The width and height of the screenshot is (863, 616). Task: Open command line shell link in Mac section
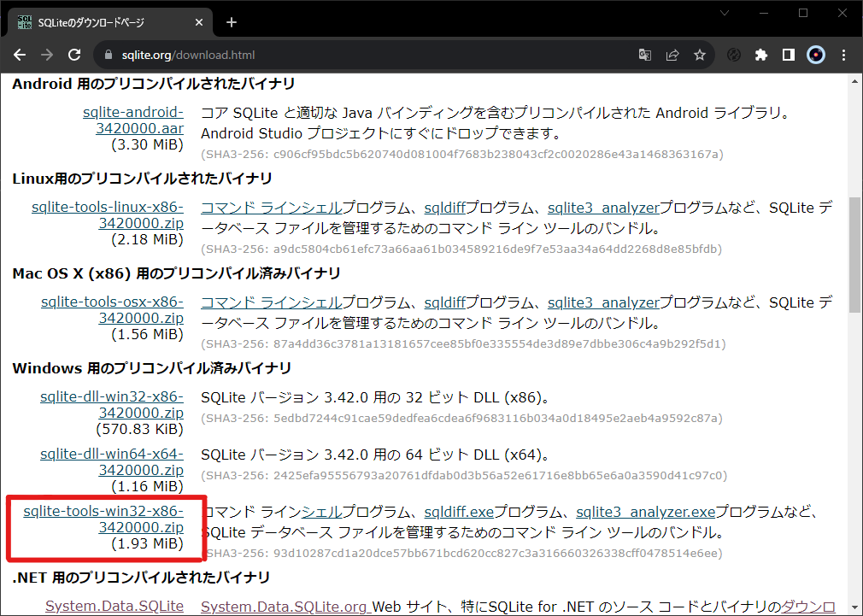point(272,302)
